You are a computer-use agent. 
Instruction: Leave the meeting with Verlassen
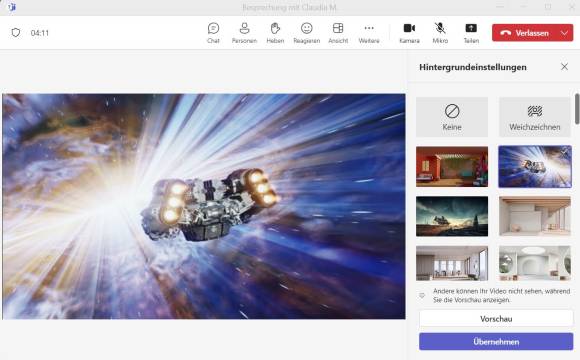click(525, 33)
